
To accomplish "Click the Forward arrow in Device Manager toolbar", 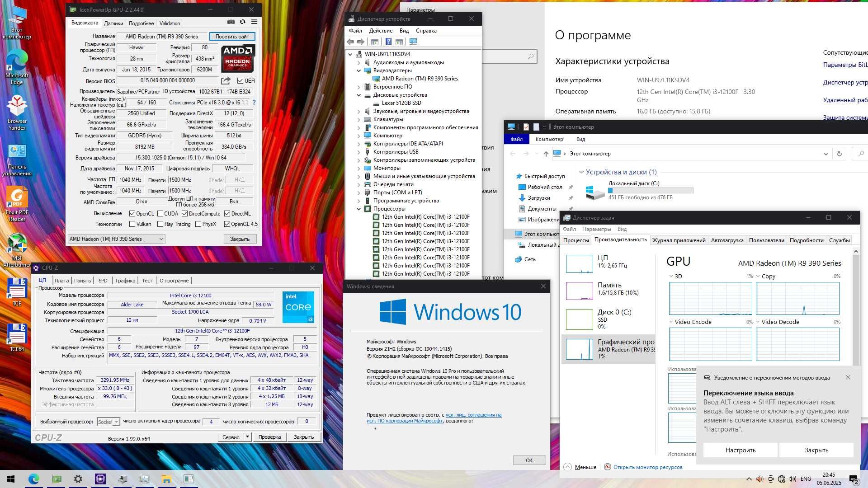I will tap(361, 42).
